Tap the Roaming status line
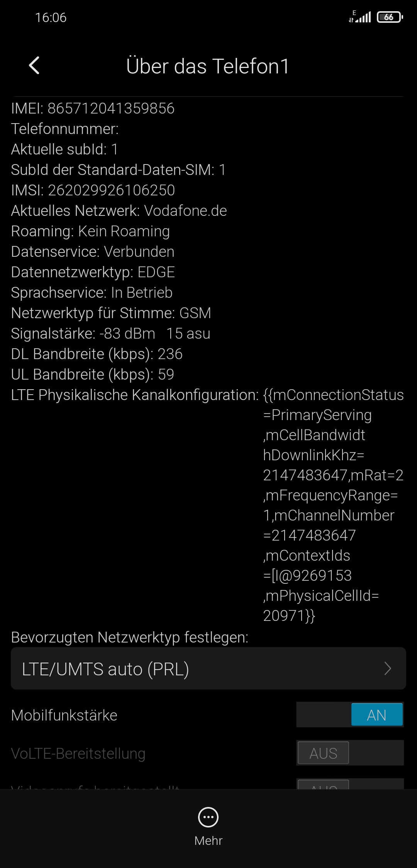The width and height of the screenshot is (417, 868). point(90,231)
